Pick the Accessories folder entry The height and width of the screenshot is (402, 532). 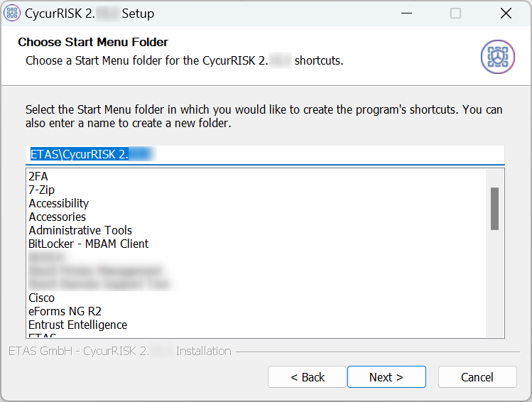pos(57,217)
